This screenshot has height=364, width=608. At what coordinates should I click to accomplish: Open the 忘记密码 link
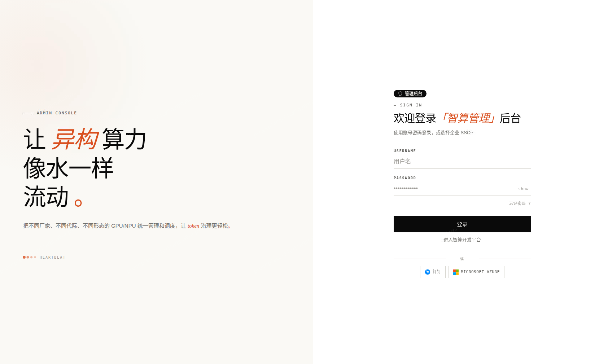520,203
